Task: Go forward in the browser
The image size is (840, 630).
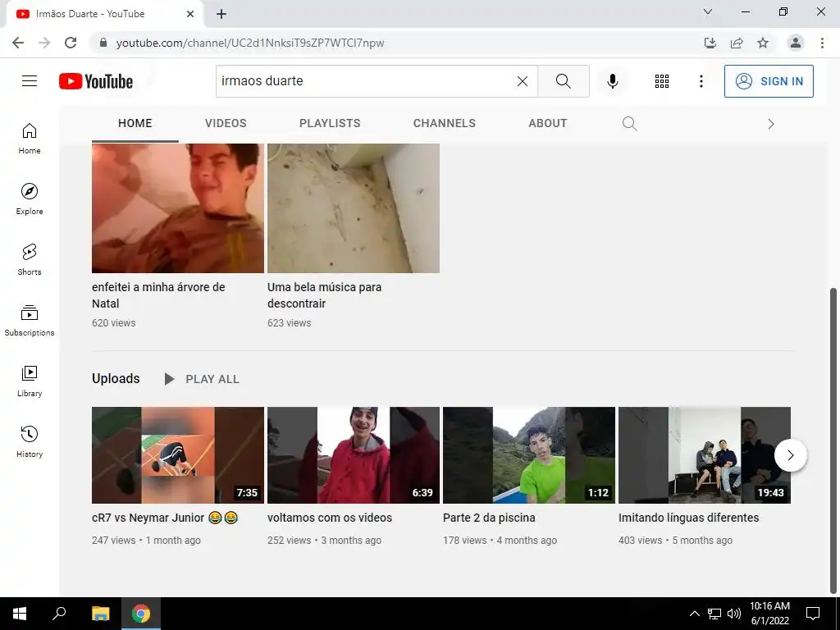Action: [44, 43]
